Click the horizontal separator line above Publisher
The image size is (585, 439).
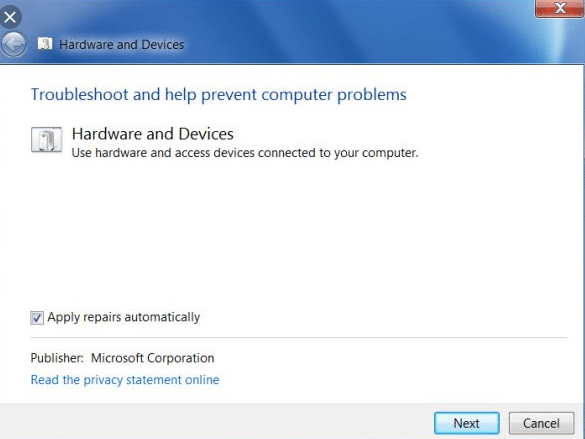click(x=298, y=338)
